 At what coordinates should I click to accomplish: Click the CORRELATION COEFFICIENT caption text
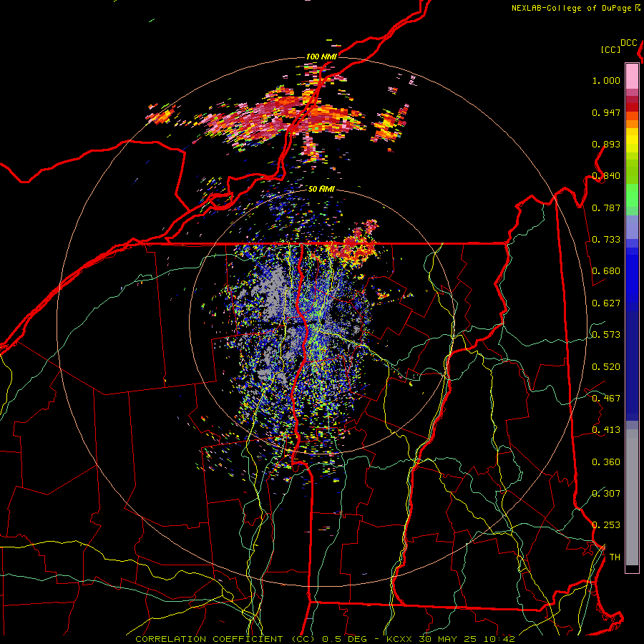point(209,639)
